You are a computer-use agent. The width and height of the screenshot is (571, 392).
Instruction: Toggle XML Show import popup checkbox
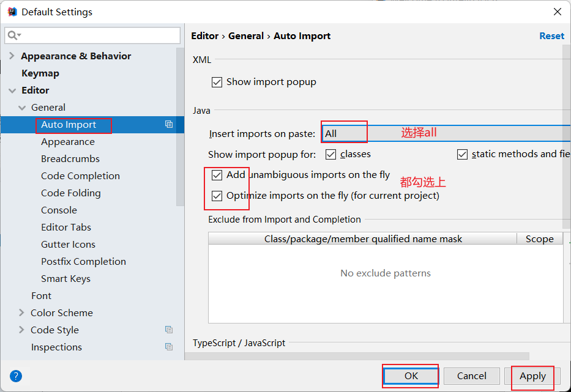[217, 82]
